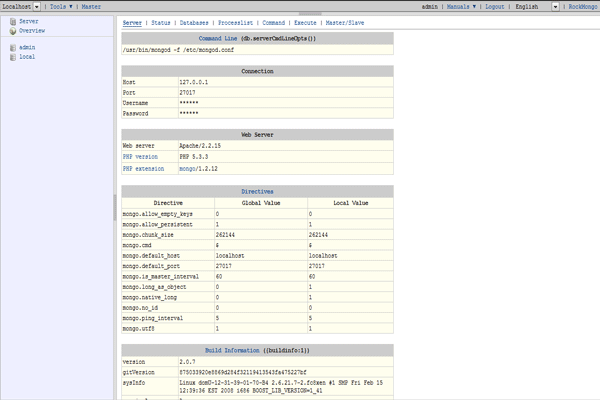Click the Master link in top bar

click(x=91, y=6)
